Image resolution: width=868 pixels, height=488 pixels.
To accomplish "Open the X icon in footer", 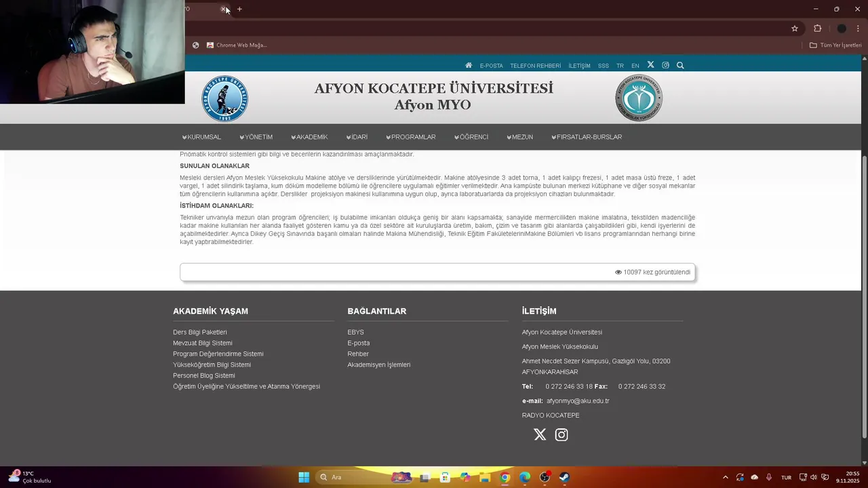I will 540,434.
